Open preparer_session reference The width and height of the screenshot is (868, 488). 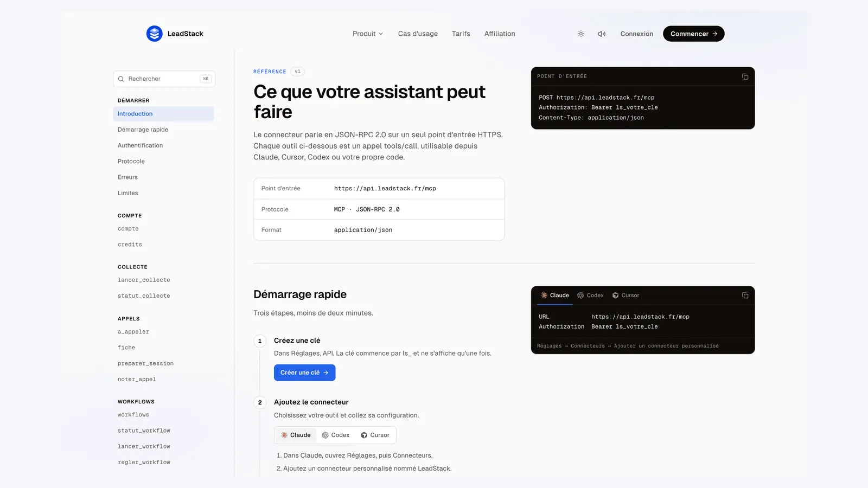tap(145, 364)
